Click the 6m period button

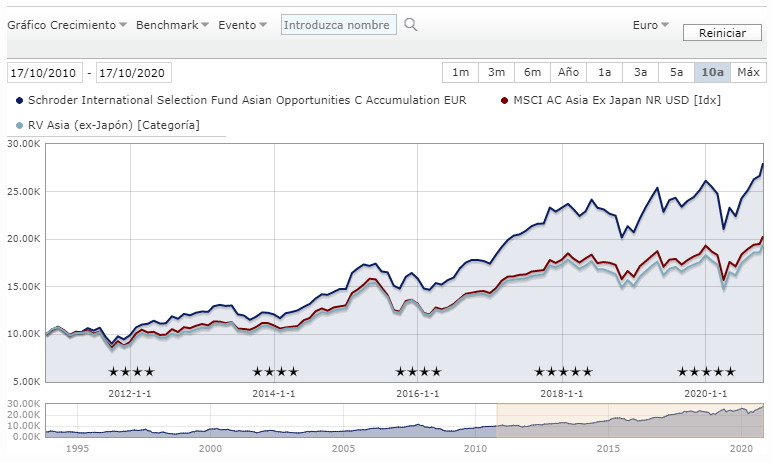(x=532, y=72)
